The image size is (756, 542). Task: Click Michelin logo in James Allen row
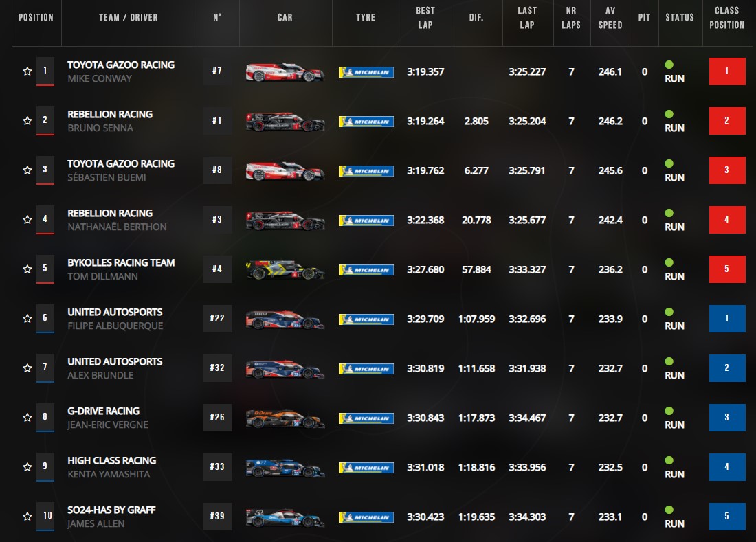pyautogui.click(x=366, y=517)
